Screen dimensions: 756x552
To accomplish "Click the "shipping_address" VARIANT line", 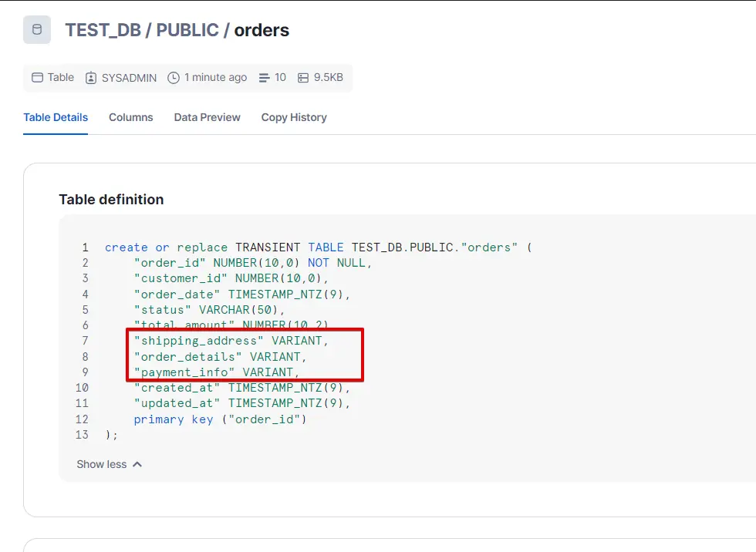I will tap(231, 341).
